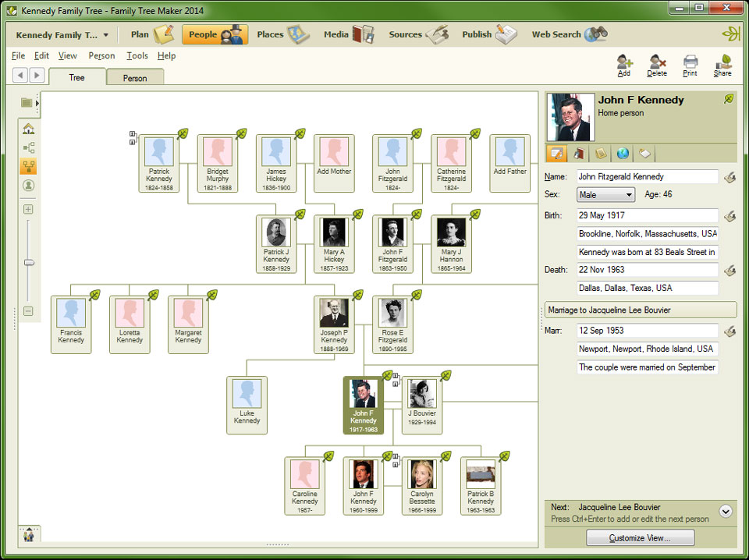Click the index list icon at top-left
This screenshot has height=560, width=749.
coord(27,103)
